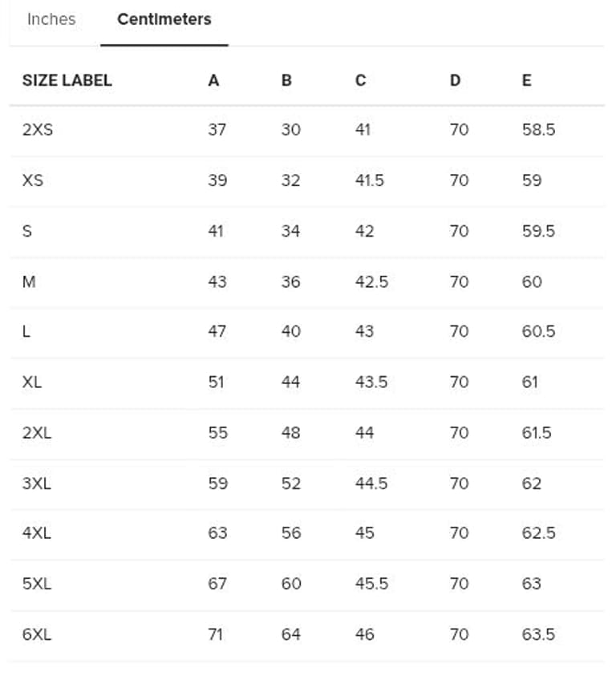Click the 3XL size label
This screenshot has height=696, width=616.
[x=37, y=484]
